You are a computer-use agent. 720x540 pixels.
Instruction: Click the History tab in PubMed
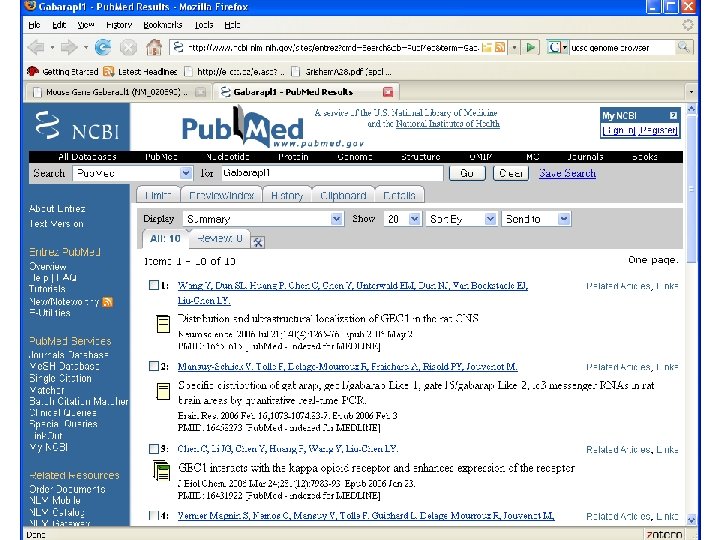[x=287, y=196]
